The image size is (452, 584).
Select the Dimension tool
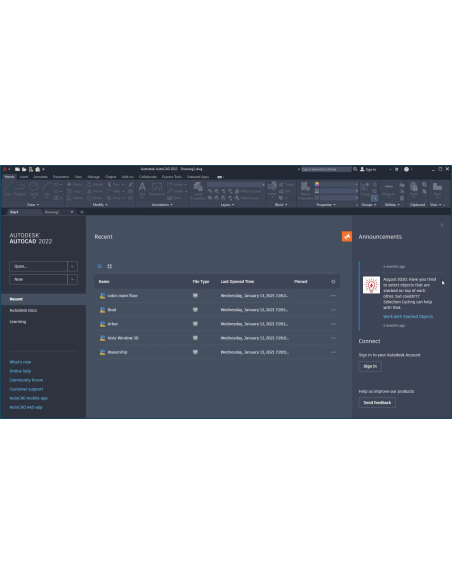click(x=157, y=189)
